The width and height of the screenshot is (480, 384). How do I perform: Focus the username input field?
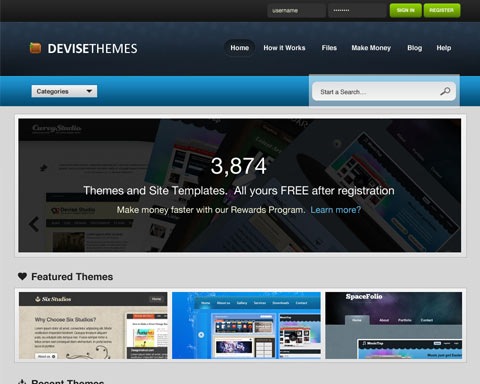pos(296,11)
